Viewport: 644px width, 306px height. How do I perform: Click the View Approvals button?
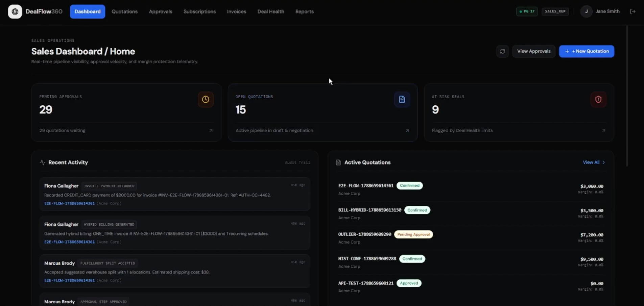(x=534, y=51)
